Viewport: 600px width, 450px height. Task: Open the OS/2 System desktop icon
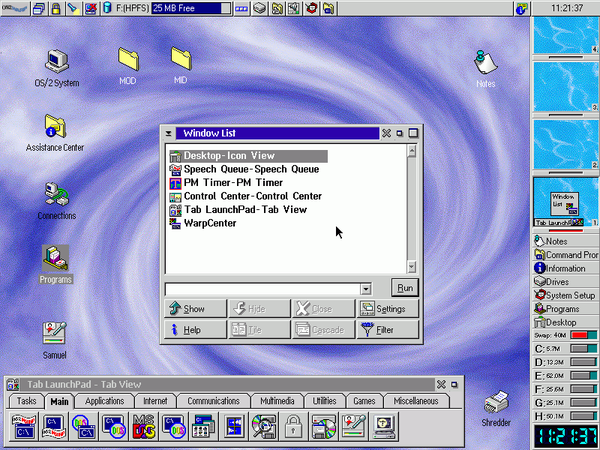point(57,63)
